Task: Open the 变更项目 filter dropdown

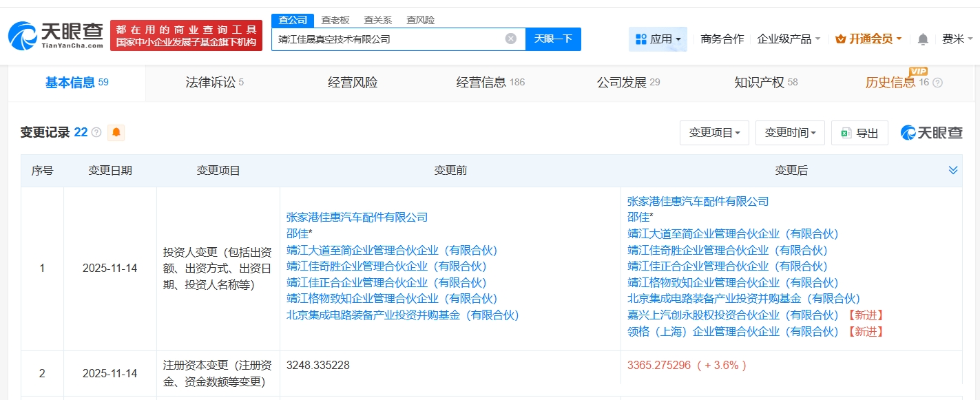Action: pyautogui.click(x=714, y=133)
